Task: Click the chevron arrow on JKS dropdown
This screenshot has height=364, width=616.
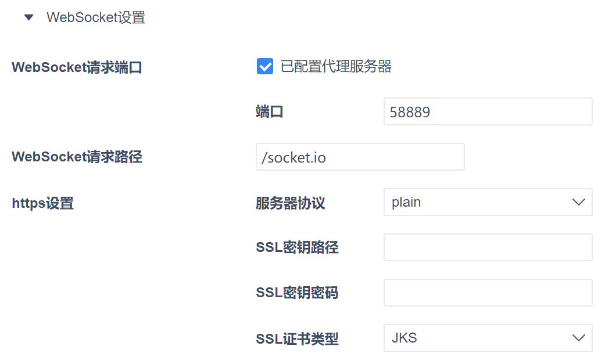Action: pyautogui.click(x=578, y=338)
